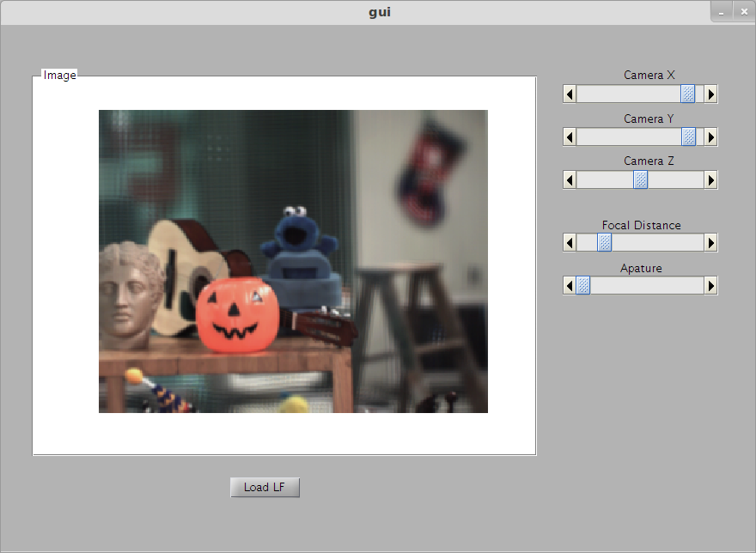Click the Camera X slider thumb

coord(687,94)
